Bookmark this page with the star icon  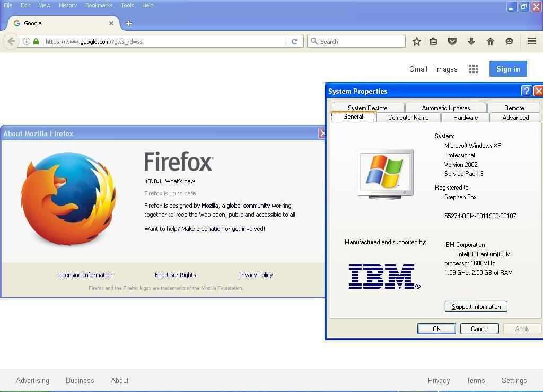417,41
